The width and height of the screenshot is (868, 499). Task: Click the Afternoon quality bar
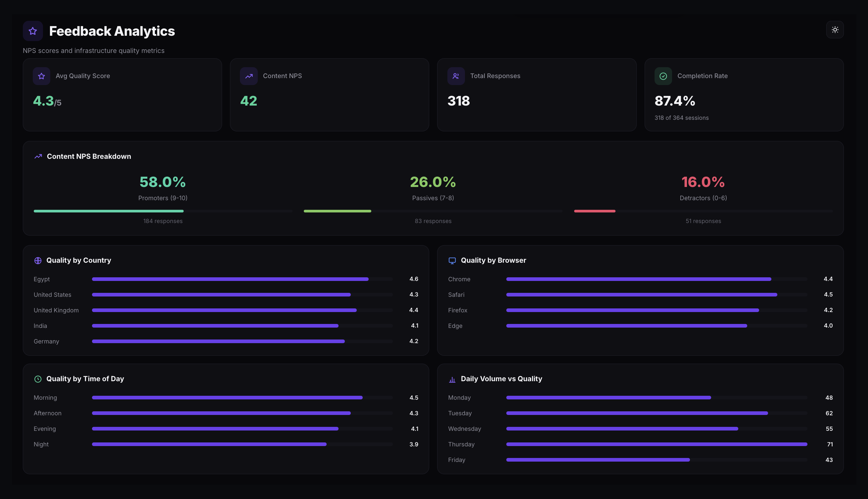pos(242,413)
